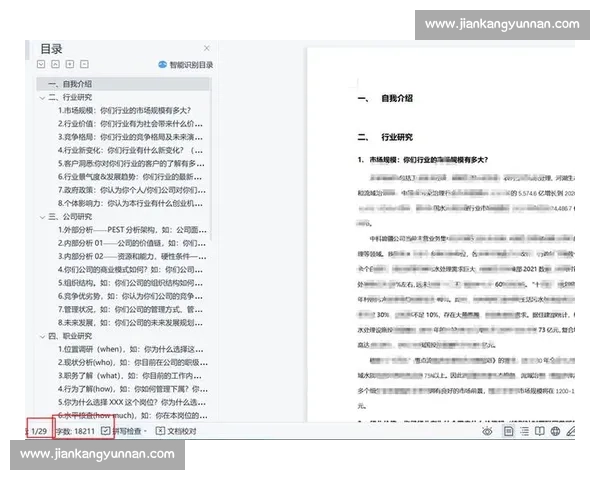Viewport: 600px width, 480px height.
Task: Open outline item 4.行业新变化
Action: coord(130,150)
